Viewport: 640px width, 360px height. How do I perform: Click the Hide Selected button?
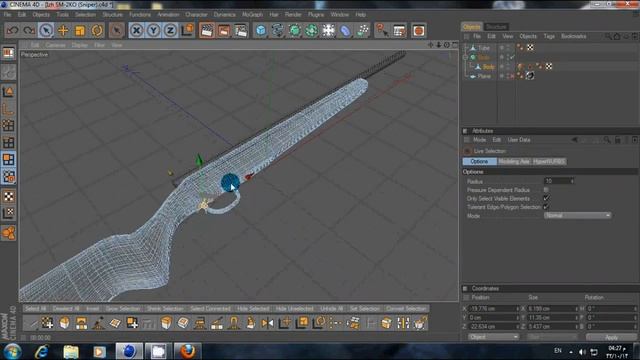[253, 309]
